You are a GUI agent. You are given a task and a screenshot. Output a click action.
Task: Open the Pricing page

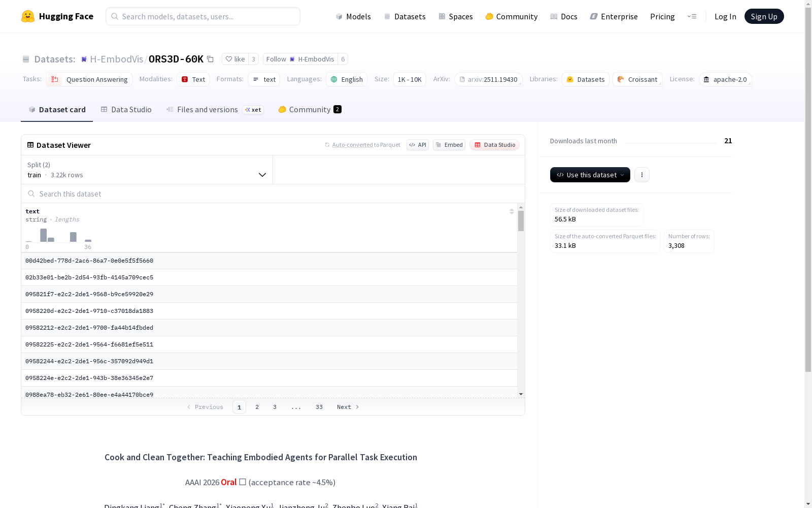[x=662, y=16]
